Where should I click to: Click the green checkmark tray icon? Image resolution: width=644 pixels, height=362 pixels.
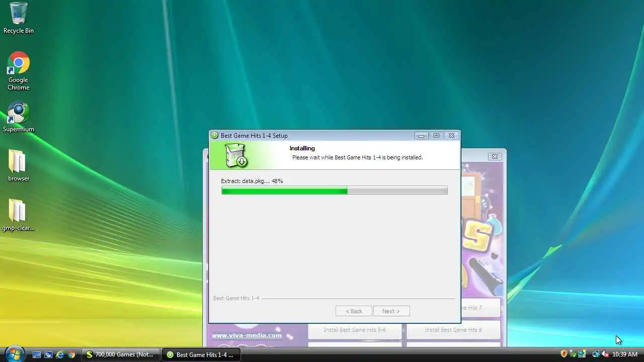tap(573, 354)
